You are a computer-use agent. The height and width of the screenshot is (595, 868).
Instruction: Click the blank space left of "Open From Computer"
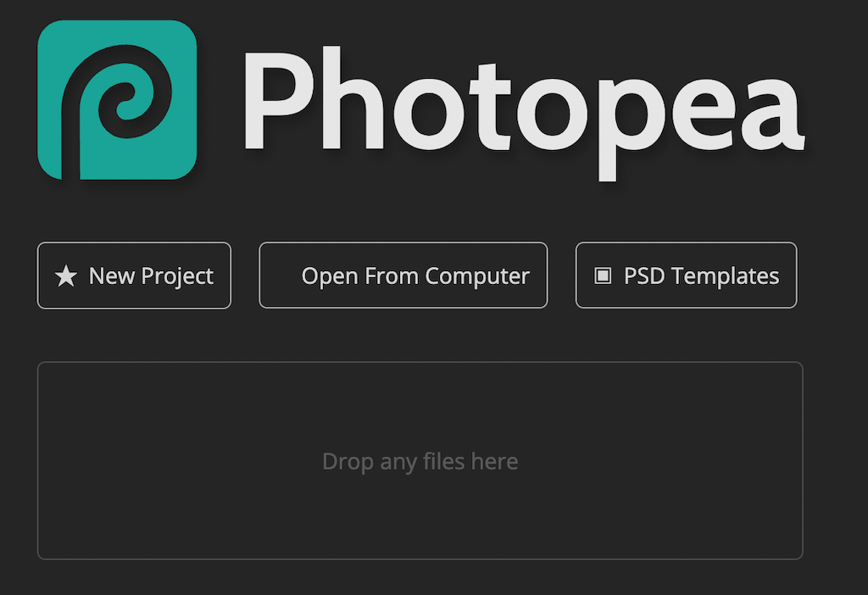(281, 276)
